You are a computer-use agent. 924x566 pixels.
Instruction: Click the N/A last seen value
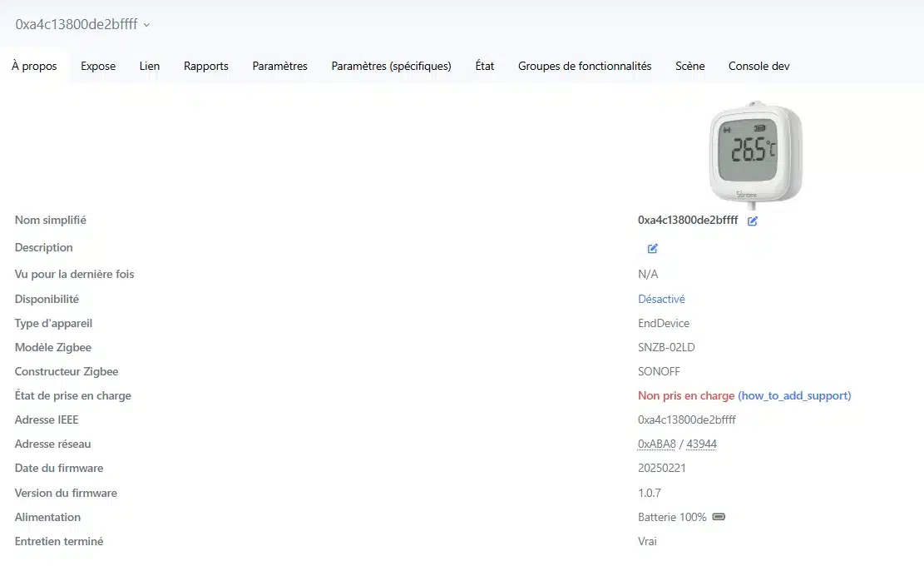[648, 274]
